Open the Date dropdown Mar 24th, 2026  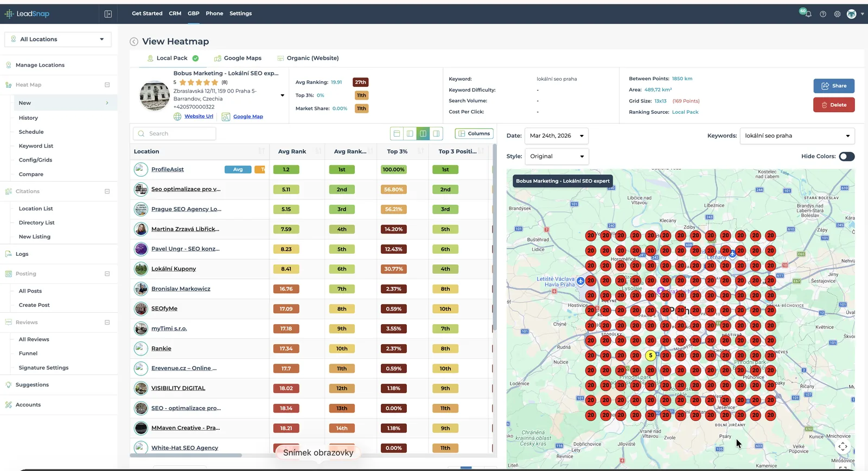click(557, 136)
